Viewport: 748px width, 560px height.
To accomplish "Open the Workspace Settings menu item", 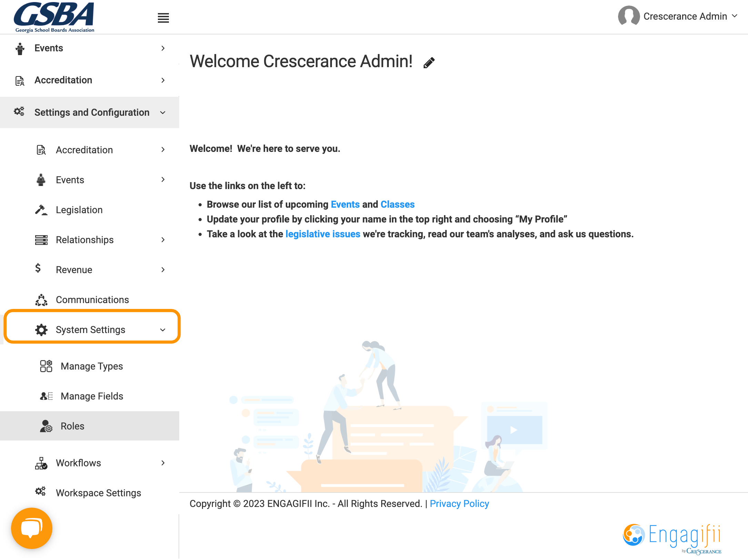I will click(x=90, y=493).
